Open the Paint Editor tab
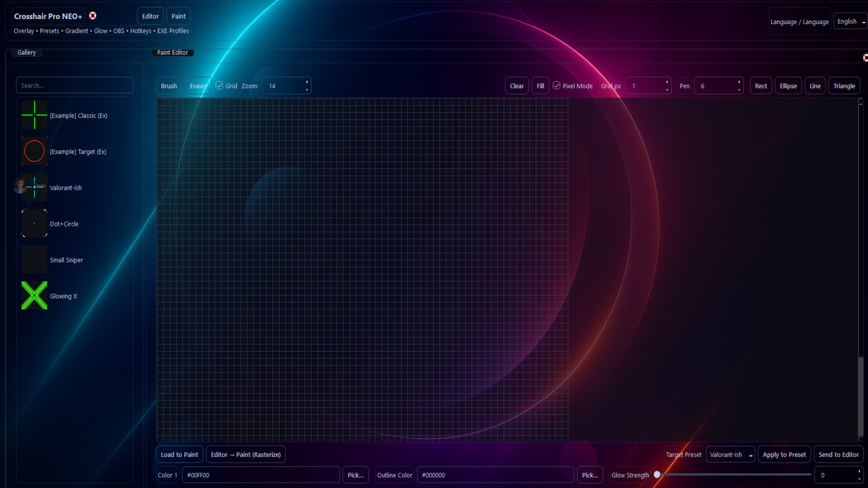Viewport: 868px width, 488px height. point(172,52)
